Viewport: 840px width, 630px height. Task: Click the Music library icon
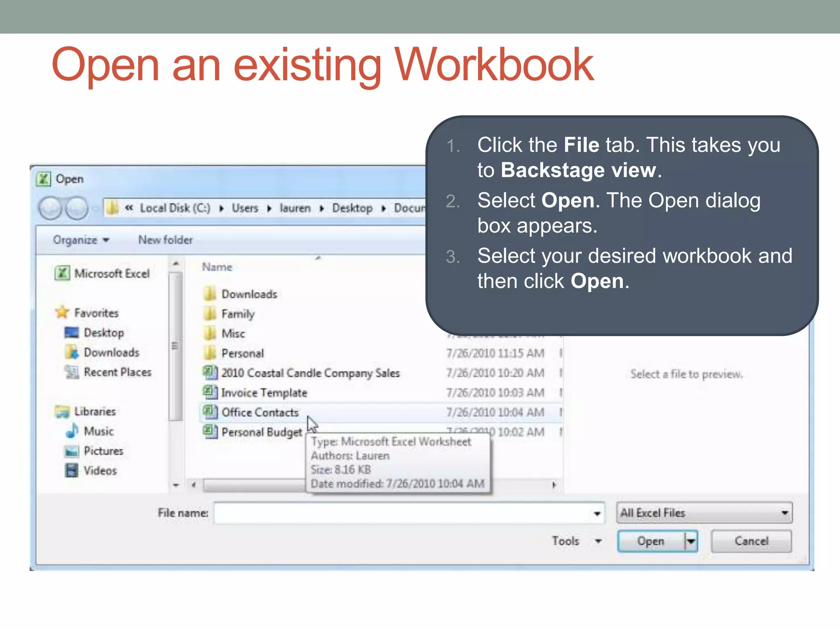point(72,431)
